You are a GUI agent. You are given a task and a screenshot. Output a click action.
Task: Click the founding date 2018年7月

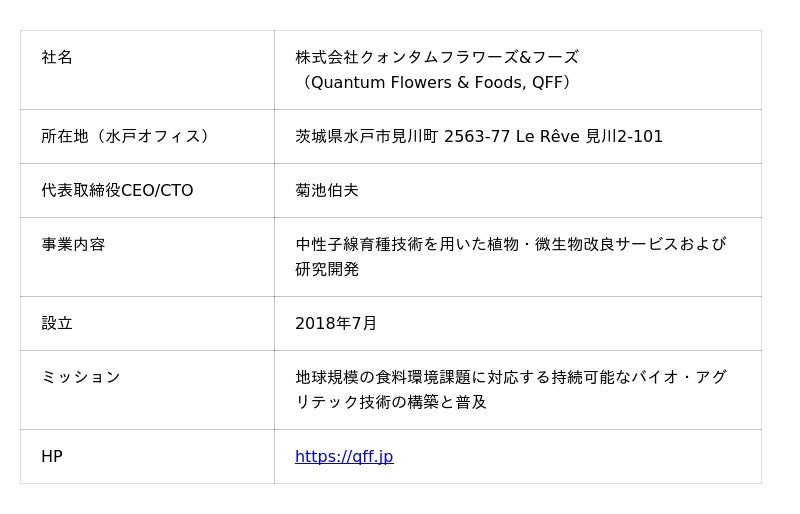pyautogui.click(x=336, y=324)
